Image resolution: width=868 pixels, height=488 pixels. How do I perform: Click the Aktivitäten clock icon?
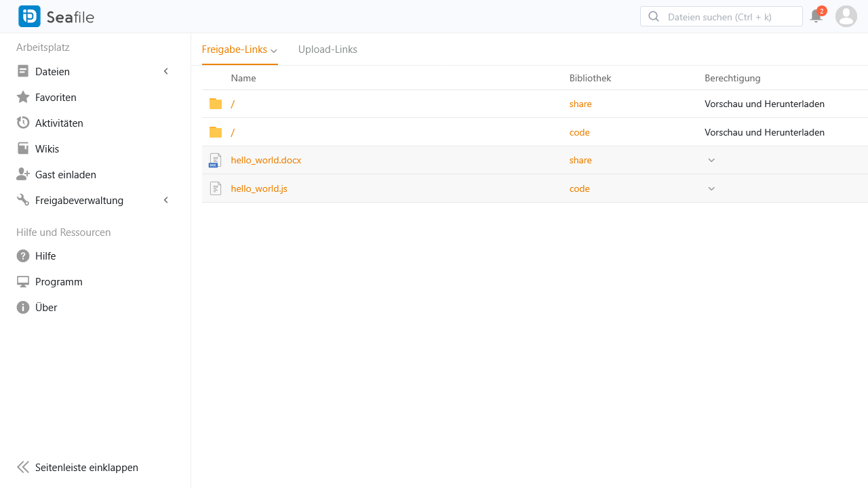pos(23,123)
